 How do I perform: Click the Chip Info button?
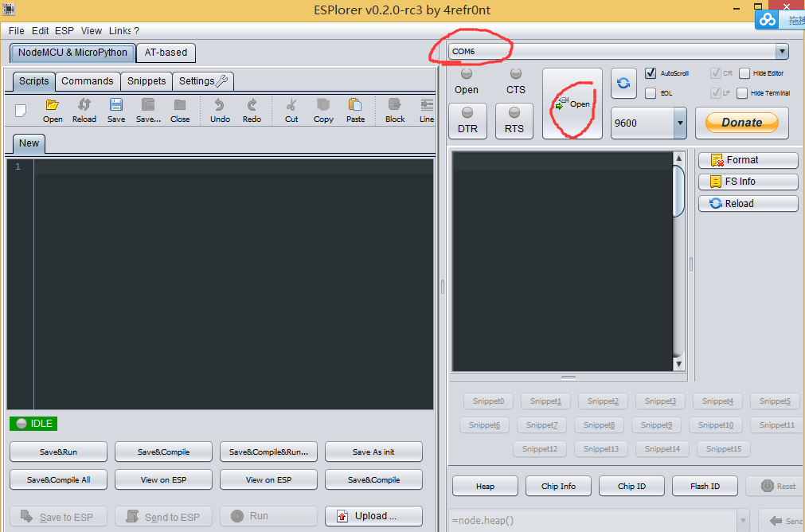[x=559, y=486]
